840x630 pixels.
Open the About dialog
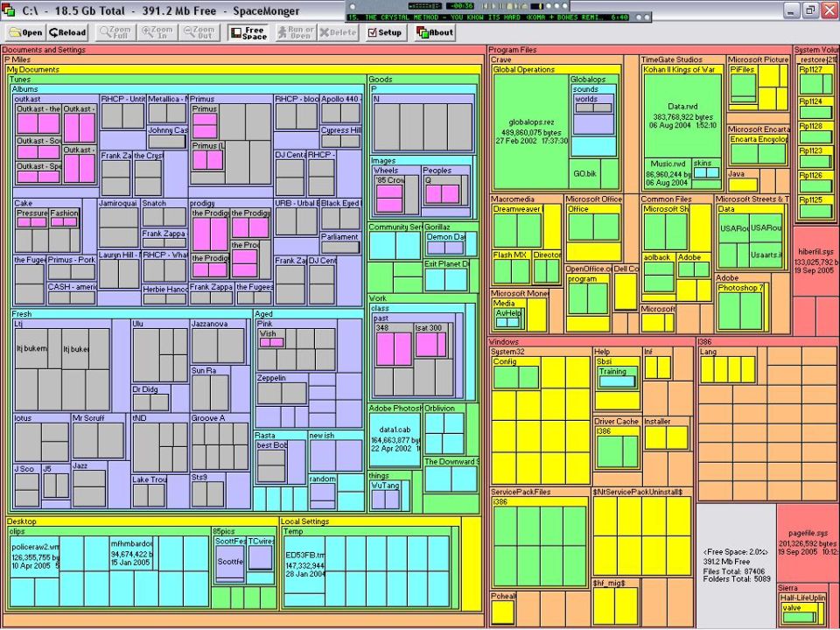click(435, 32)
